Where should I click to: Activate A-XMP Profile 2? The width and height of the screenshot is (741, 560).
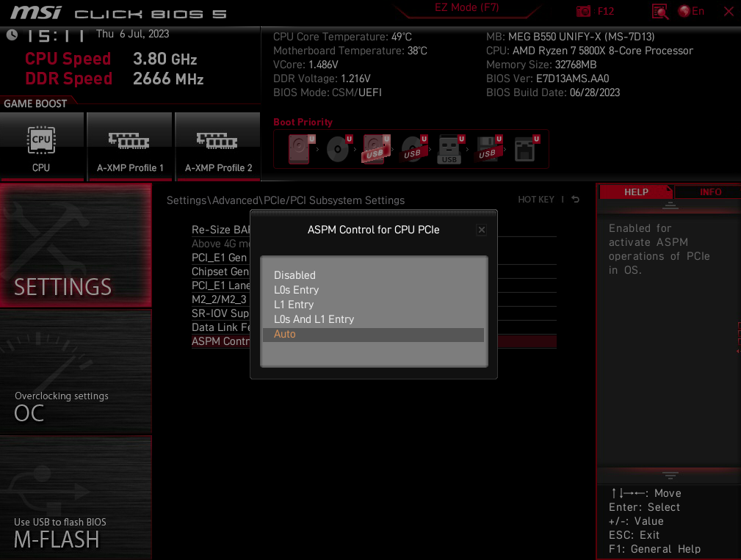click(217, 147)
